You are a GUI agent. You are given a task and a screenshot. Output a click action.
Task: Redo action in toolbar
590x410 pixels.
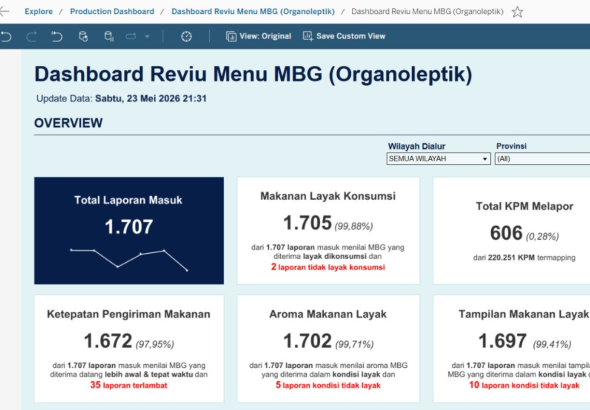(31, 36)
